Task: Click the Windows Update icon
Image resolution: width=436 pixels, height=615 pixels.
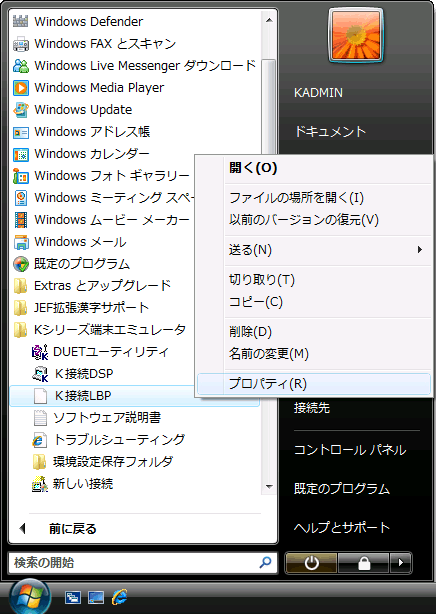Action: pos(21,109)
